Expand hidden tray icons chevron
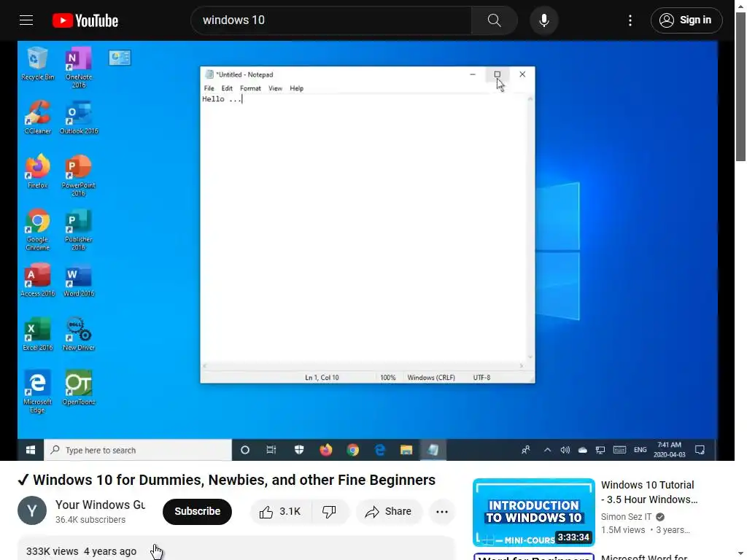 [x=547, y=450]
